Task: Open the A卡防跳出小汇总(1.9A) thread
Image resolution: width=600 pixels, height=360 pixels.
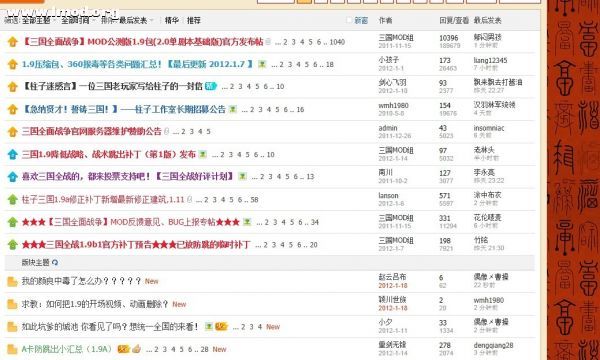Action: [67, 349]
